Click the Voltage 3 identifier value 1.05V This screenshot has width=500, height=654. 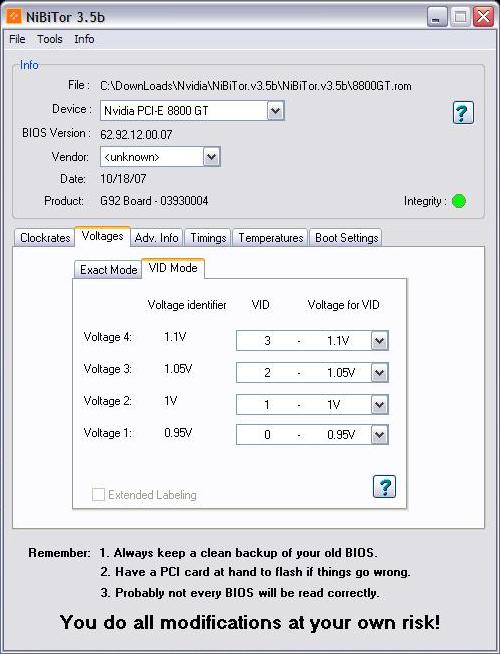[178, 369]
